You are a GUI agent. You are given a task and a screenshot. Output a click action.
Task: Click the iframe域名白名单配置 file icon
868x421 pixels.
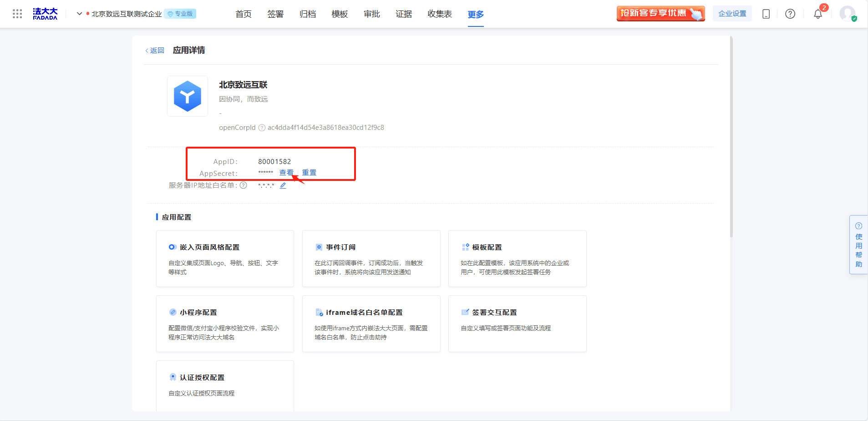click(319, 312)
